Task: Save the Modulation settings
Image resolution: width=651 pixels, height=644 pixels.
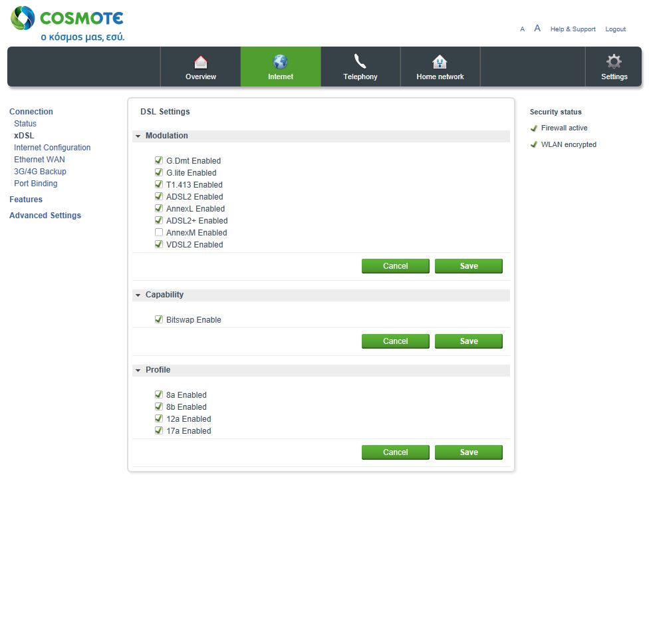Action: 469,266
